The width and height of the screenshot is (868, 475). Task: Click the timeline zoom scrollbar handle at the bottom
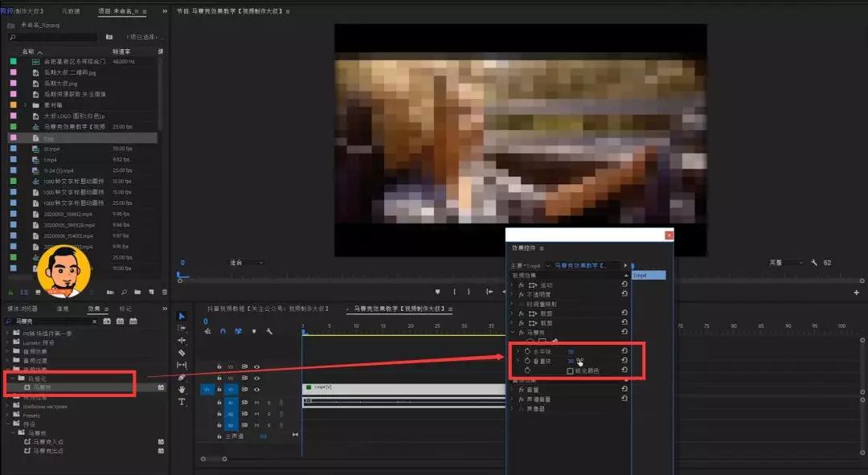(214, 458)
